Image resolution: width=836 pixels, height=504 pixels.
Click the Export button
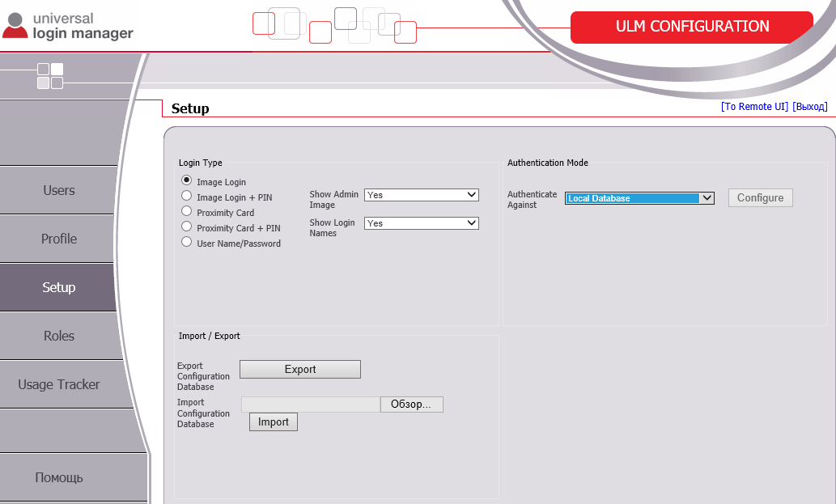[300, 369]
